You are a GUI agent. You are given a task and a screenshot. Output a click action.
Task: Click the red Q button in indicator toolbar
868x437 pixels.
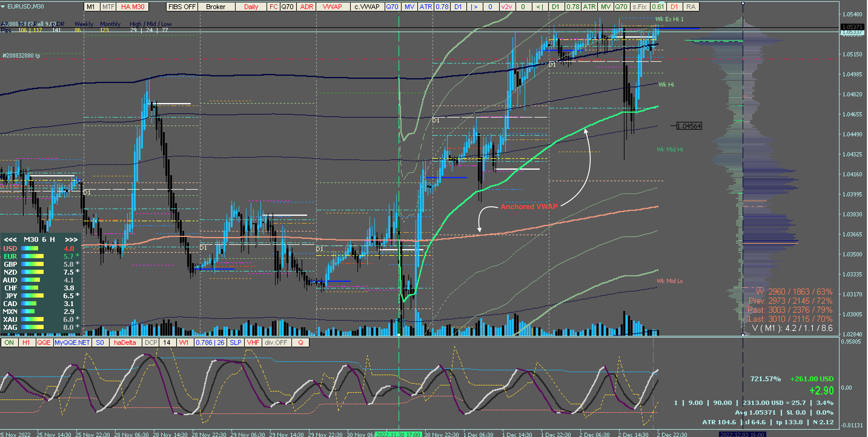click(300, 342)
